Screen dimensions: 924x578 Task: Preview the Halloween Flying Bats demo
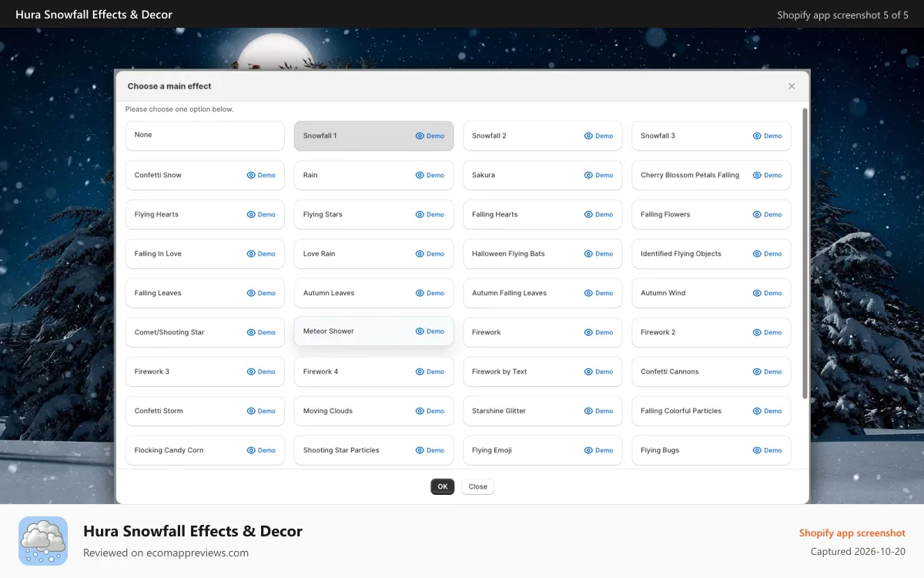click(x=598, y=254)
